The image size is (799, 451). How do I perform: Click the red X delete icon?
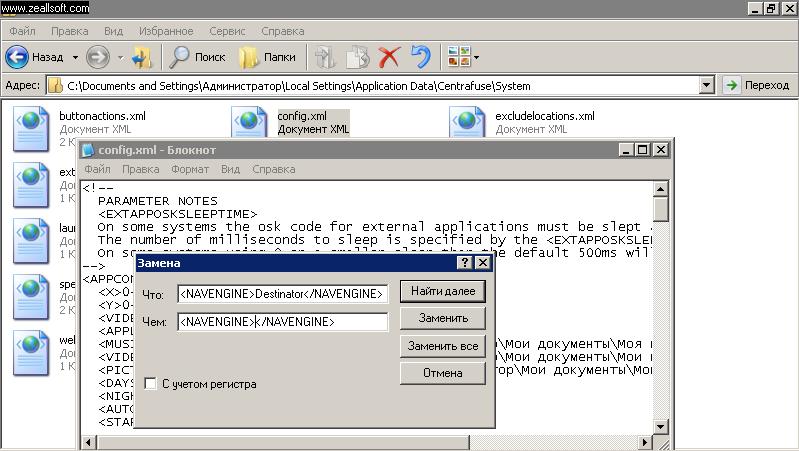coord(389,57)
